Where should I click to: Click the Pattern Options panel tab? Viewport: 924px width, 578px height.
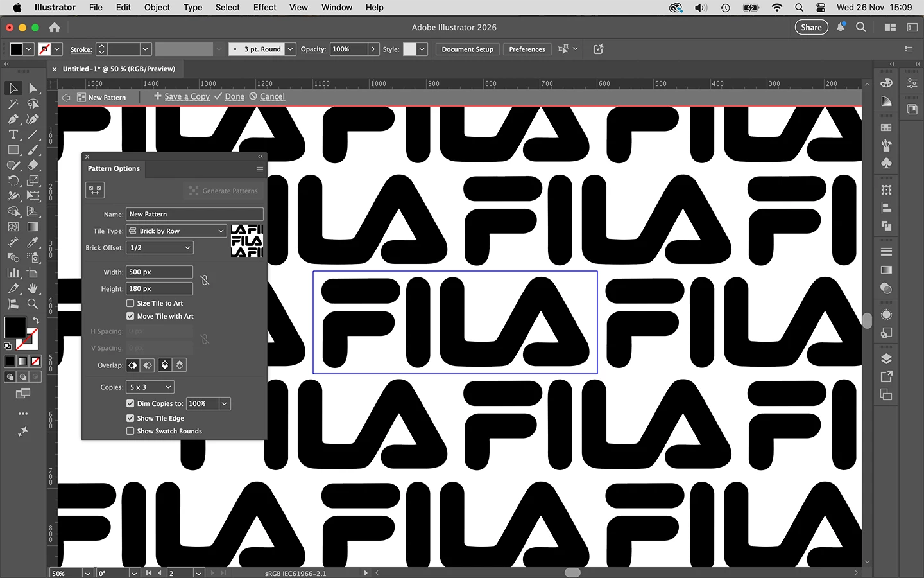point(114,168)
